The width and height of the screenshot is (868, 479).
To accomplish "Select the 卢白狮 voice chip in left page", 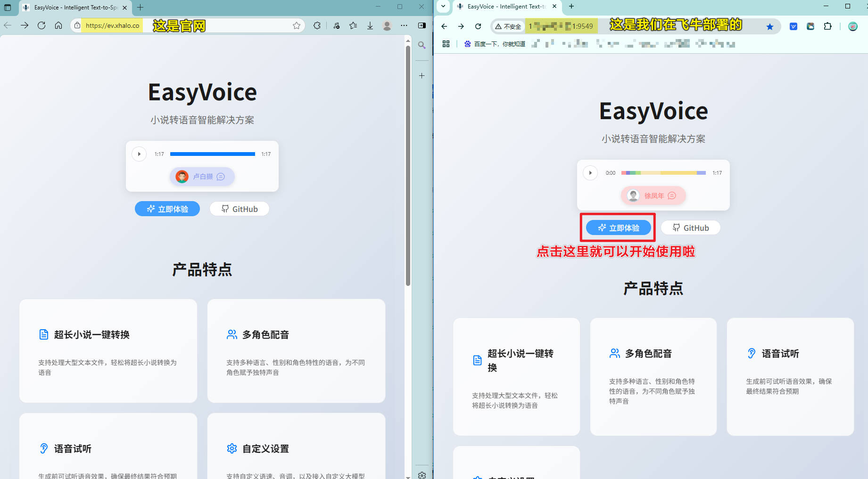I will [202, 177].
